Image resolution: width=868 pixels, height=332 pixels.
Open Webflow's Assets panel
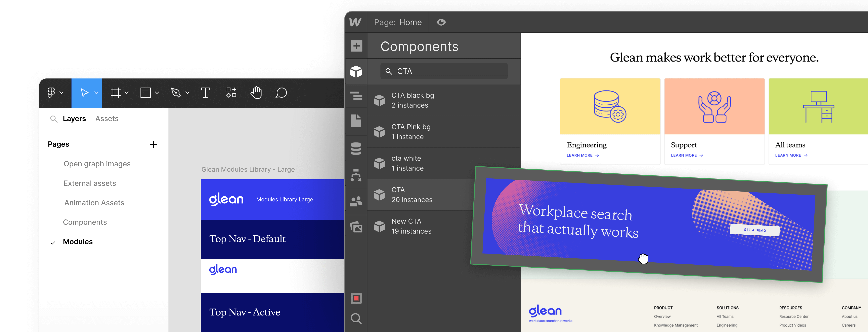click(356, 227)
